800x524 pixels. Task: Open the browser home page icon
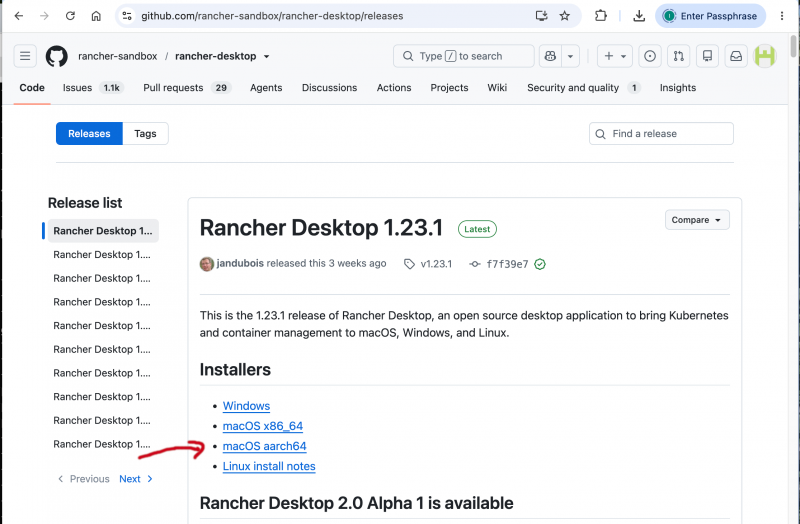click(96, 16)
